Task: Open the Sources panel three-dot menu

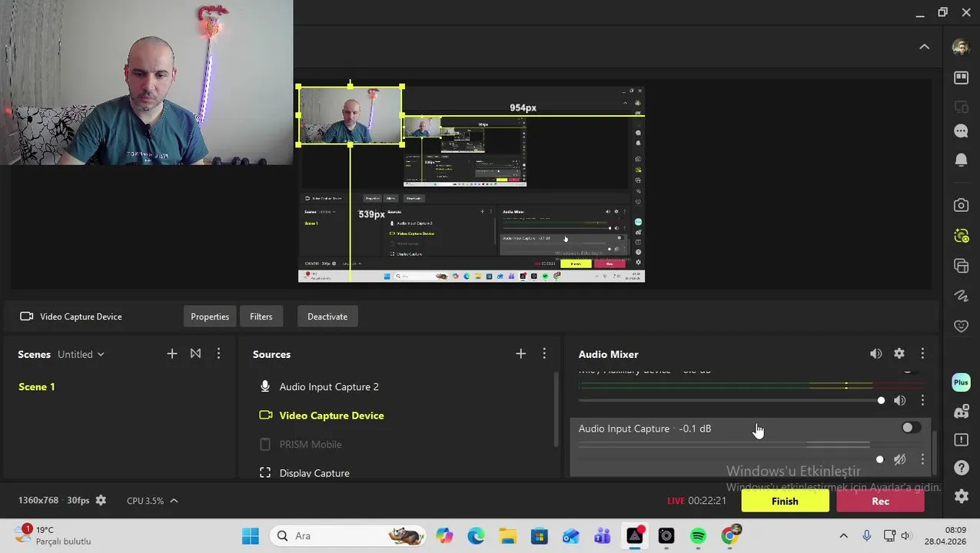Action: coord(544,353)
